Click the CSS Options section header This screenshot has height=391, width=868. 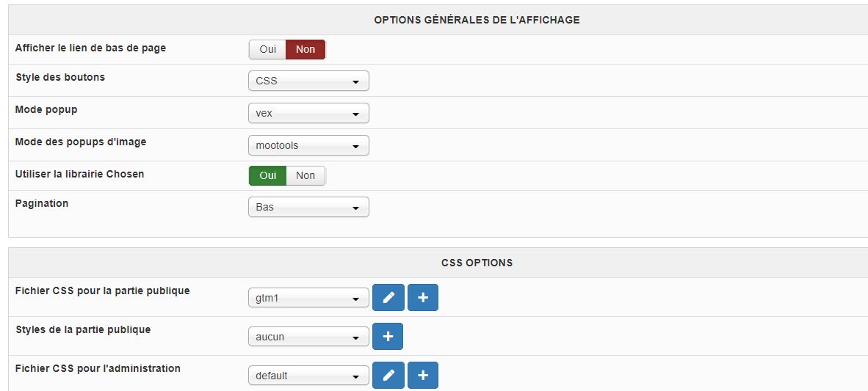477,262
